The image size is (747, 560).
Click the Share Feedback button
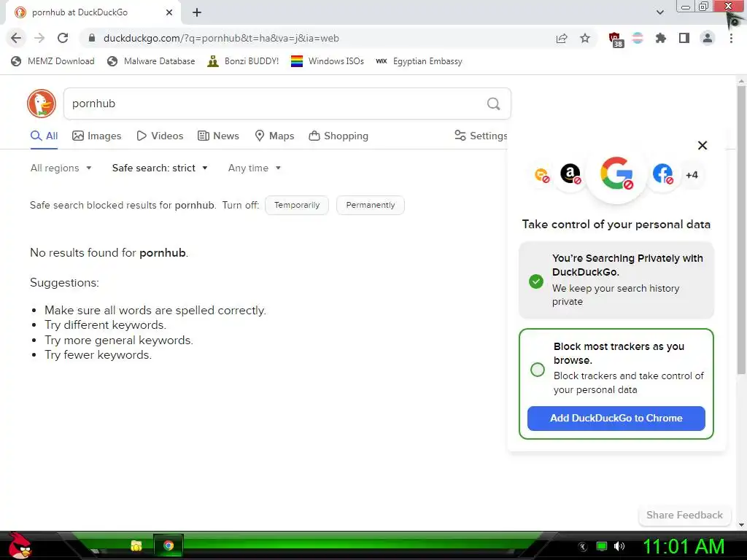[x=684, y=515]
